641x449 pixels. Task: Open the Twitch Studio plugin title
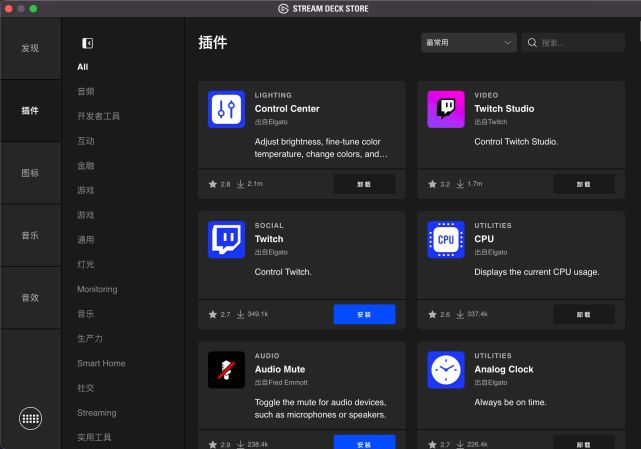point(504,109)
